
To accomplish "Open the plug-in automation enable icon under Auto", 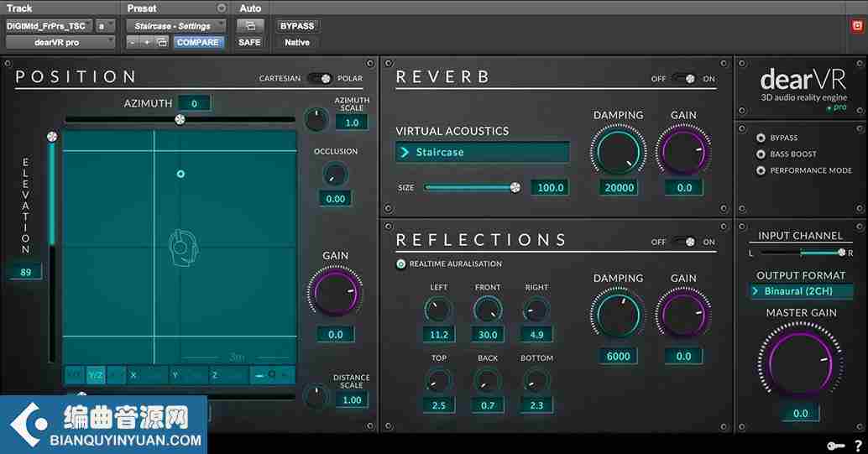I will pyautogui.click(x=250, y=25).
